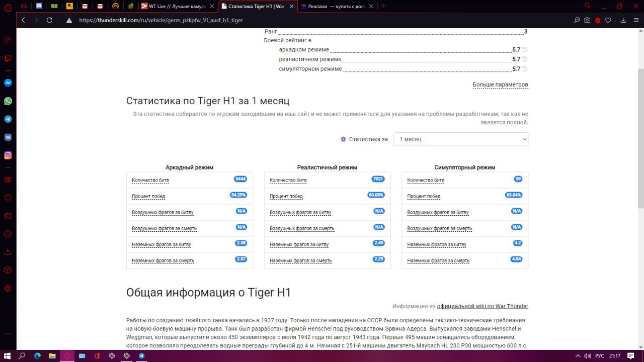Open Downloads icon in the sidebar
The image size is (644, 362).
pyautogui.click(x=8, y=252)
